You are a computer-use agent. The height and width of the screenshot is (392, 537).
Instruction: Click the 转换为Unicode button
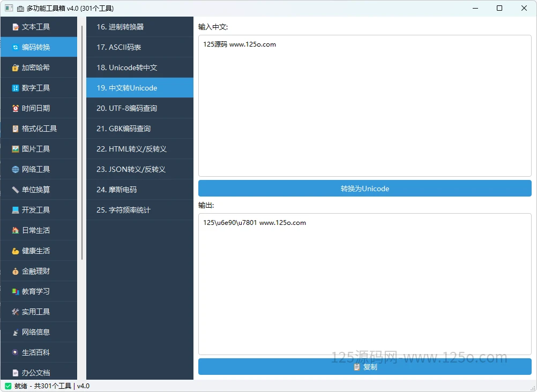click(x=365, y=189)
